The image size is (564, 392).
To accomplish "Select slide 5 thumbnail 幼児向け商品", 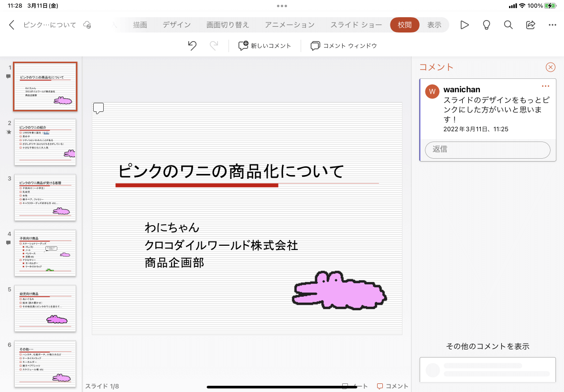I will pos(45,308).
